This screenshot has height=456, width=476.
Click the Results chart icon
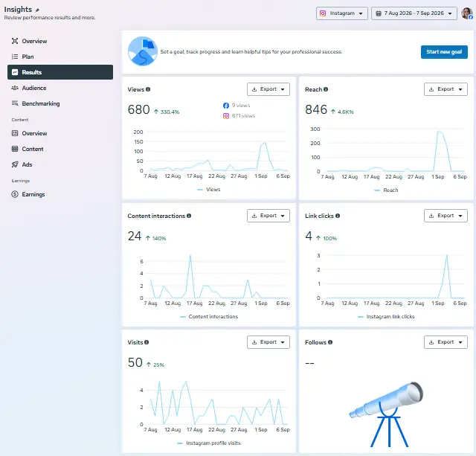point(15,72)
